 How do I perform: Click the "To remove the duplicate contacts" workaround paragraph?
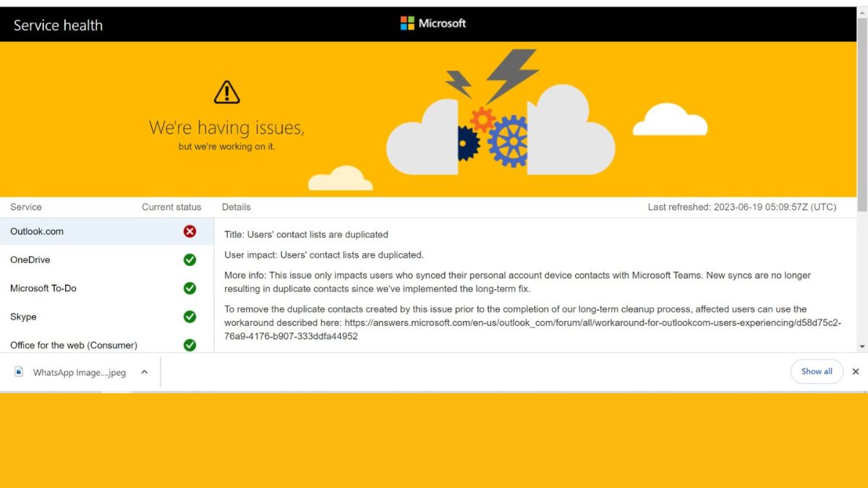pyautogui.click(x=532, y=322)
